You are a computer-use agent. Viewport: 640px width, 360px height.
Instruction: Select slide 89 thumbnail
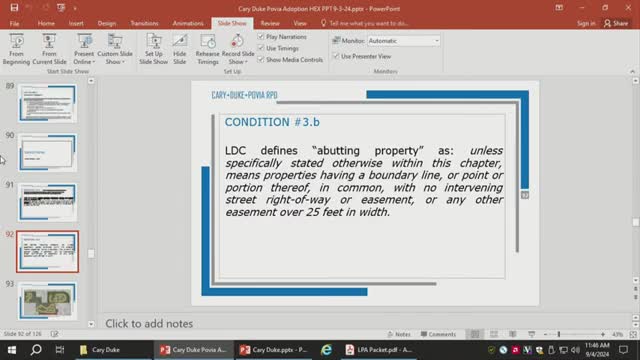pos(47,104)
